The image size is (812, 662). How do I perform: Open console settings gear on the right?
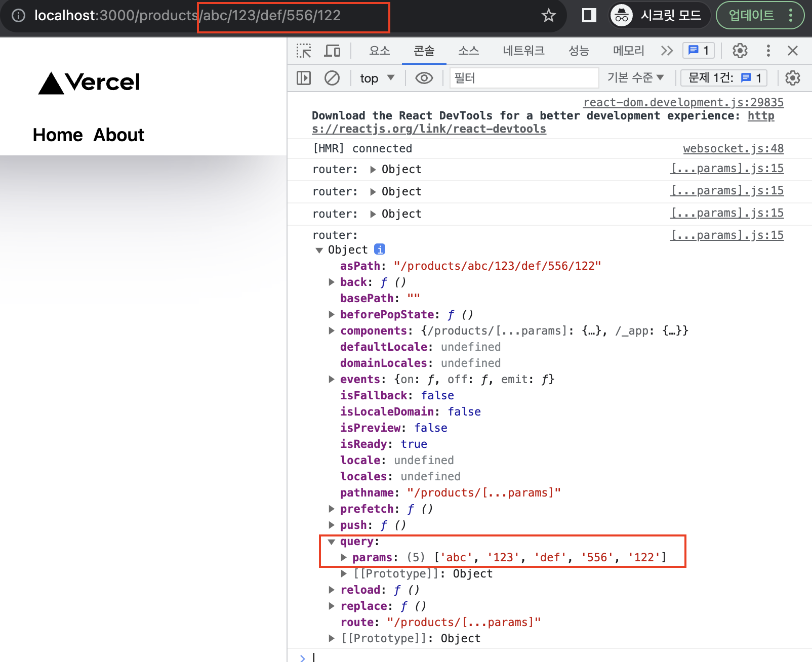pos(792,78)
